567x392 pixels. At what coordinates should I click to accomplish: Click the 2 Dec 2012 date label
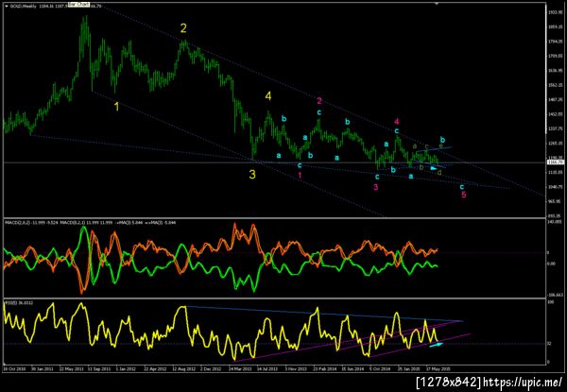click(x=212, y=369)
